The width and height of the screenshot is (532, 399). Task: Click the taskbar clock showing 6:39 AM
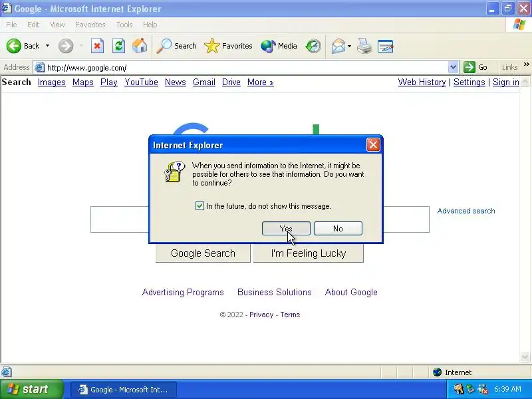[x=507, y=389]
